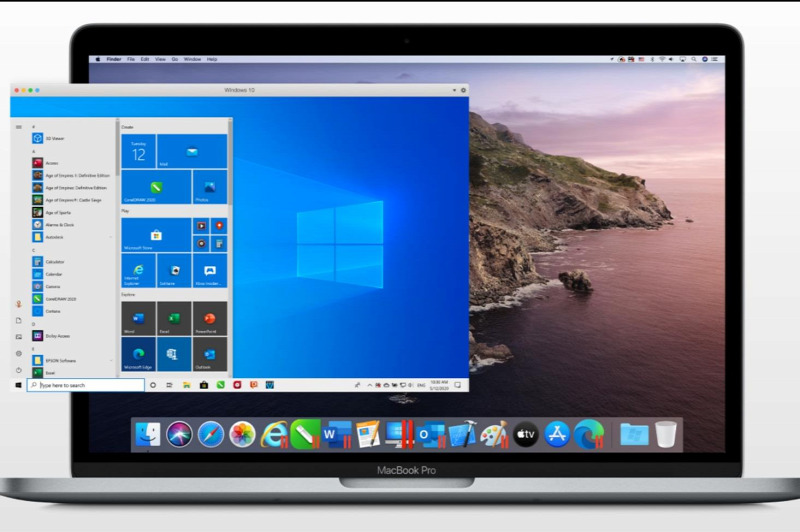
Task: Open Finder from the Mac dock
Action: coord(148,435)
